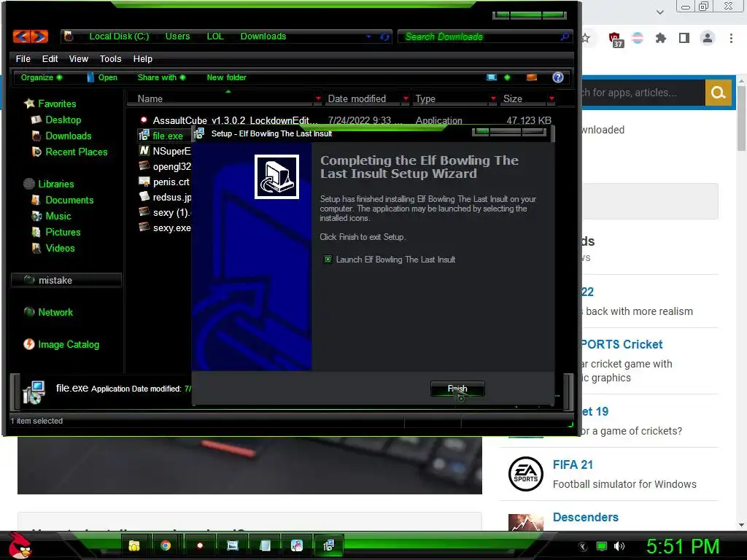Open the Documents library

[x=69, y=200]
